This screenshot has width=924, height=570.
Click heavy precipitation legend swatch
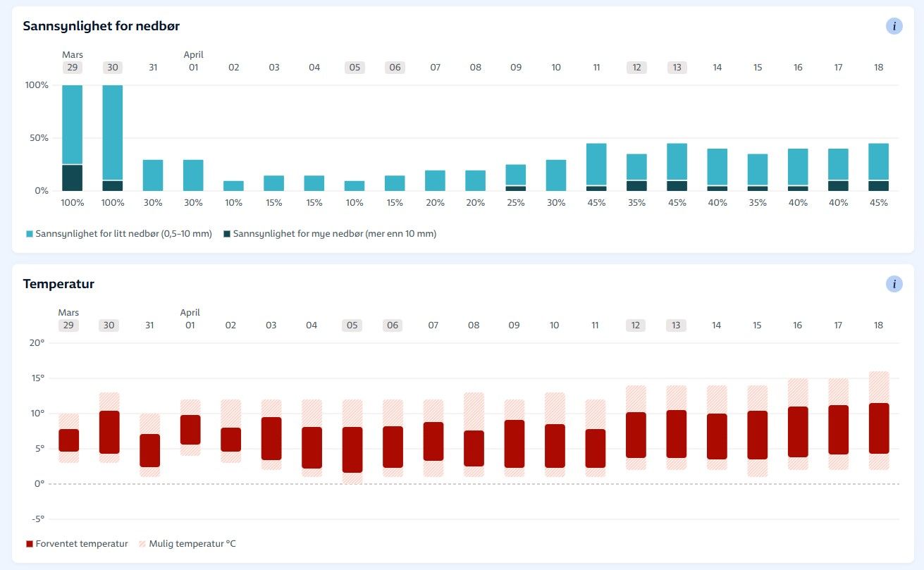click(227, 234)
